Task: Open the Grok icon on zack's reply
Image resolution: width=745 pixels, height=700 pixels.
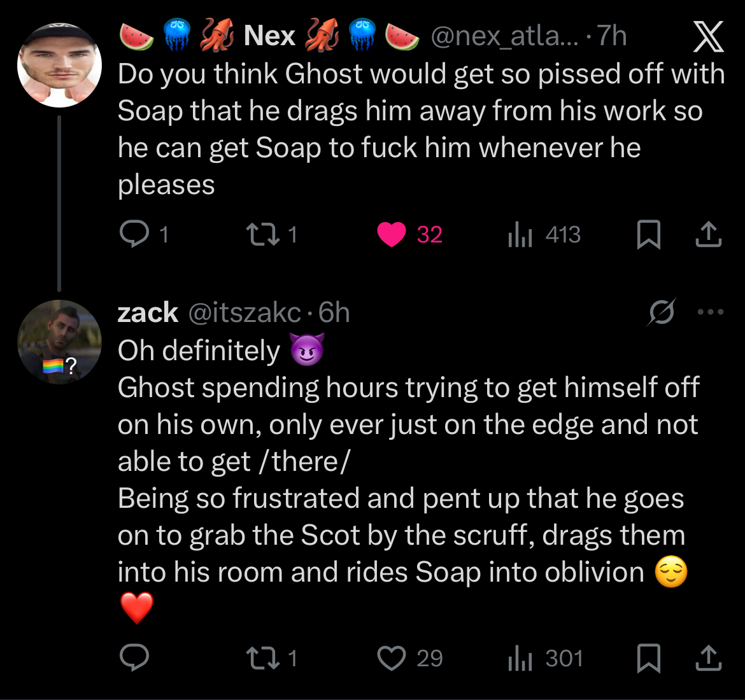Action: (662, 312)
